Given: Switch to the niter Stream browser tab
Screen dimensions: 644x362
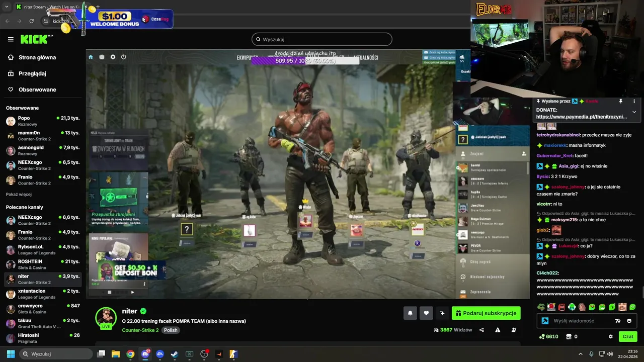Looking at the screenshot, I should point(50,7).
